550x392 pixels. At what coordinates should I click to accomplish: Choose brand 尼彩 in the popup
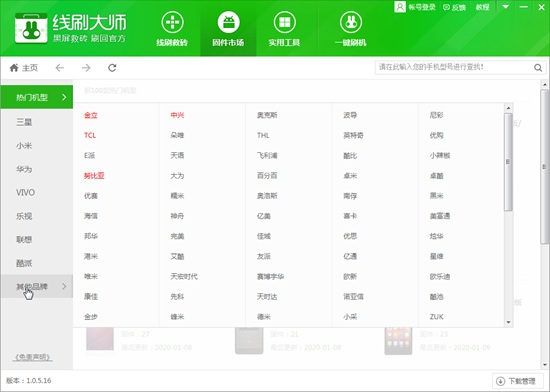pos(436,115)
